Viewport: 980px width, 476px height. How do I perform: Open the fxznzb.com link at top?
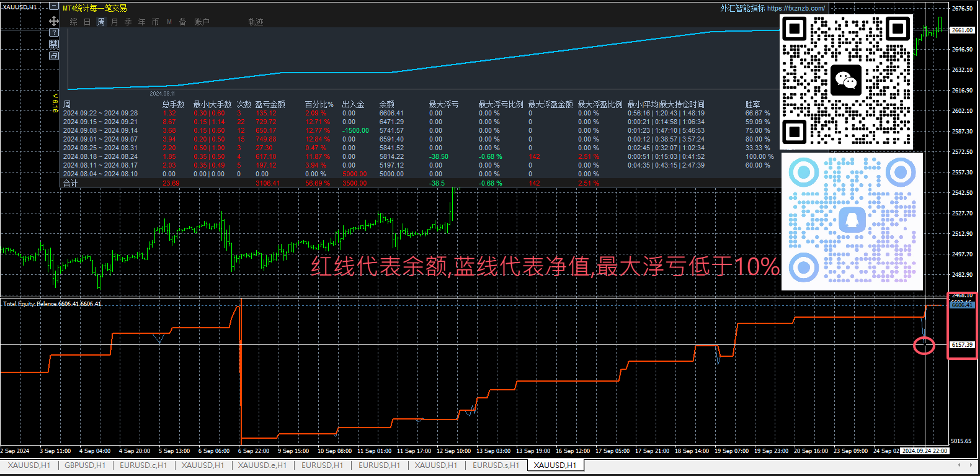click(796, 8)
